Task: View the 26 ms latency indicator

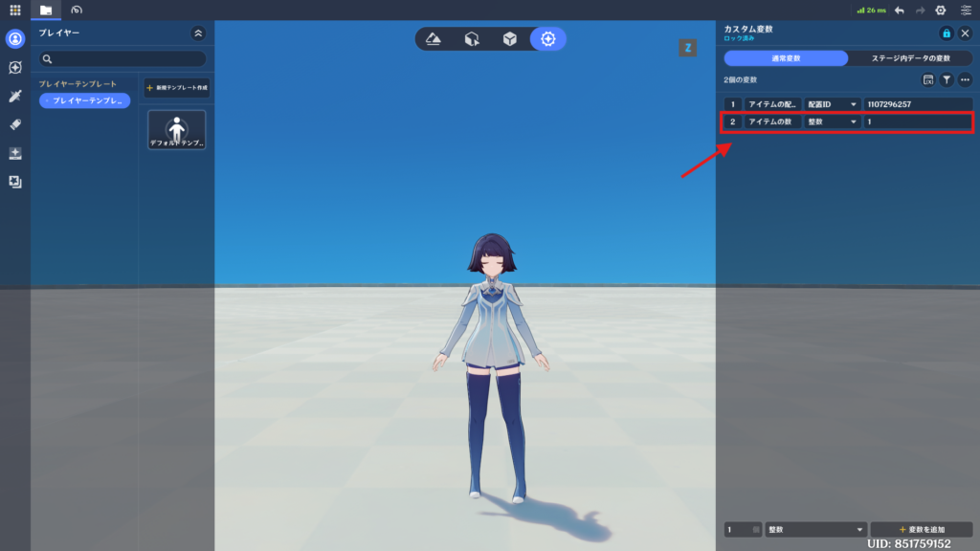Action: pyautogui.click(x=871, y=10)
